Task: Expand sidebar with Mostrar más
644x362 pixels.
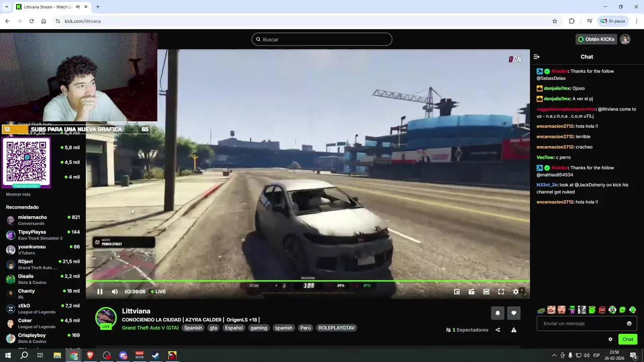Action: point(18,195)
